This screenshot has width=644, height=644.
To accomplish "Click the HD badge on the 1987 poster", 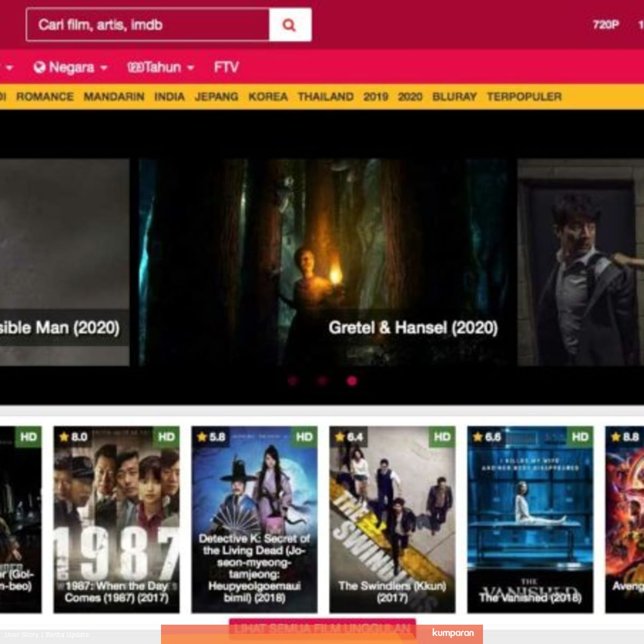I will (x=166, y=437).
